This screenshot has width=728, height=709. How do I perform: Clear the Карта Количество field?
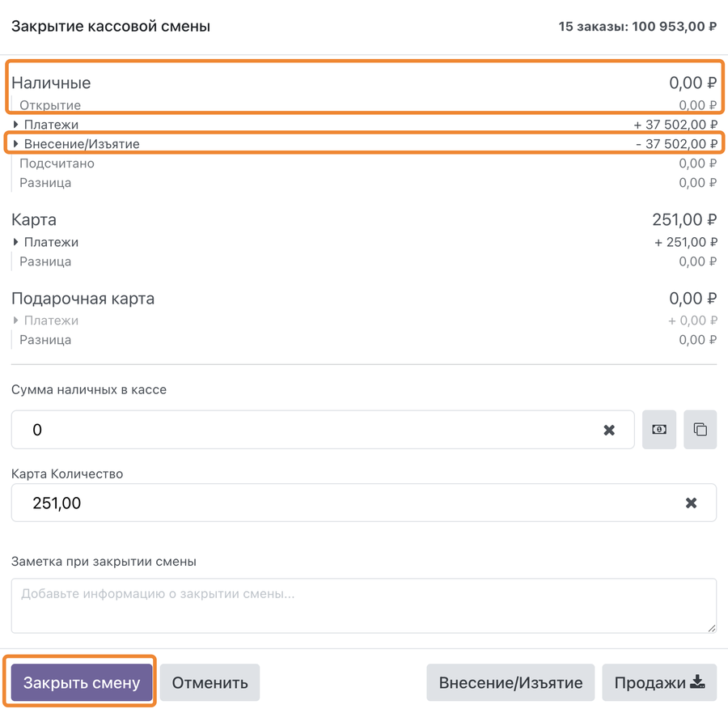pyautogui.click(x=691, y=503)
